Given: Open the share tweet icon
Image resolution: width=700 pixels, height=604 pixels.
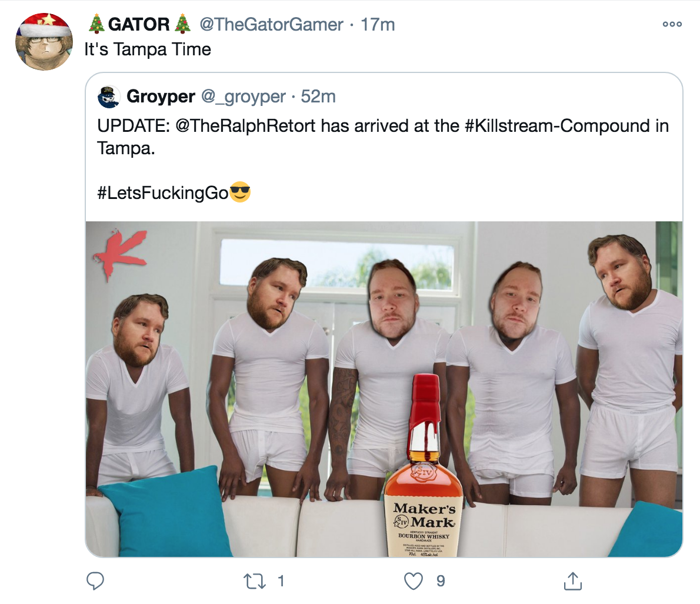Looking at the screenshot, I should click(573, 581).
